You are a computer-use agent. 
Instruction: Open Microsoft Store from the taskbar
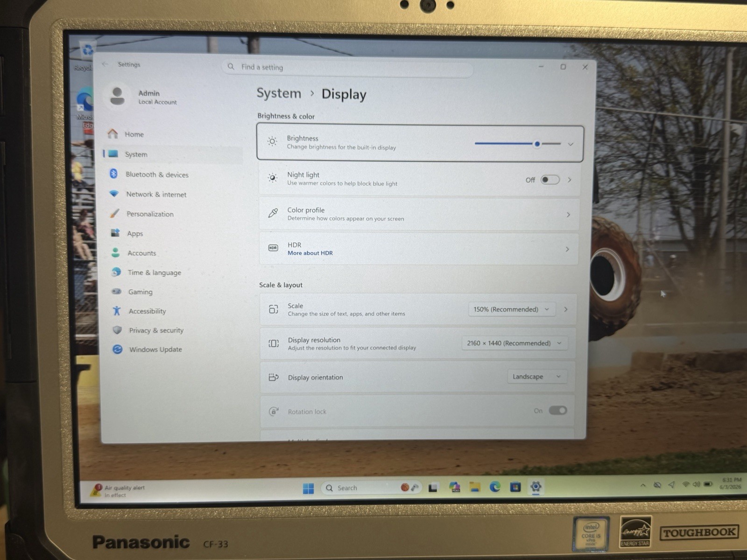coord(515,487)
